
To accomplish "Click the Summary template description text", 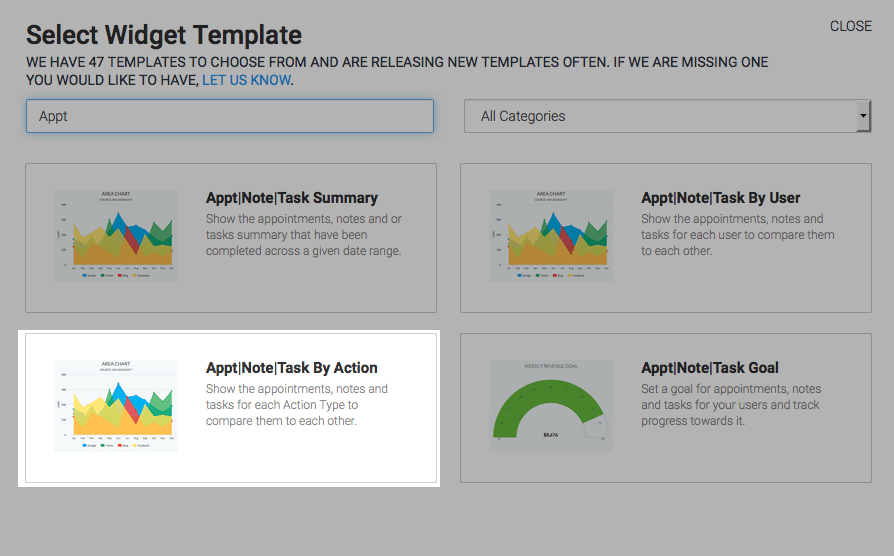I will point(304,235).
